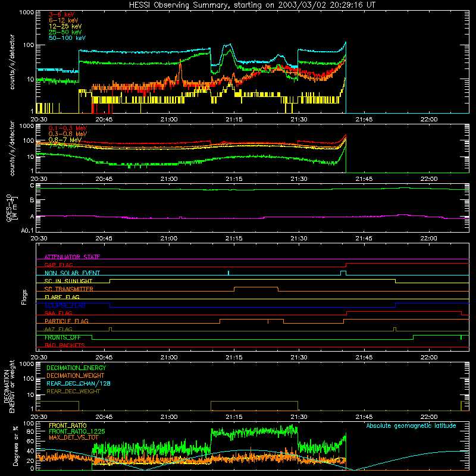Select the 3-6 keV legend label
Screen dimensions: 476x476
(62, 14)
